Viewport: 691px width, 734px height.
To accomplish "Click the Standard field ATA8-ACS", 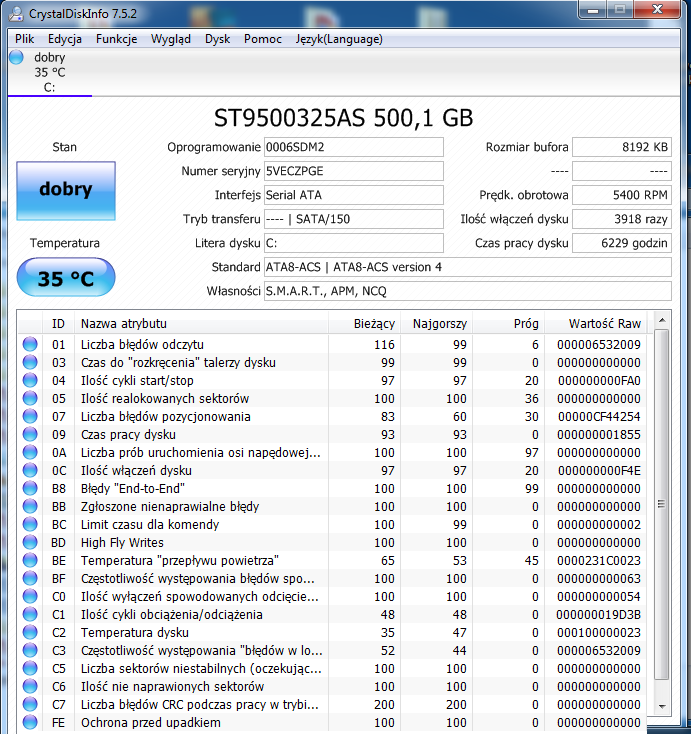I will coord(468,267).
